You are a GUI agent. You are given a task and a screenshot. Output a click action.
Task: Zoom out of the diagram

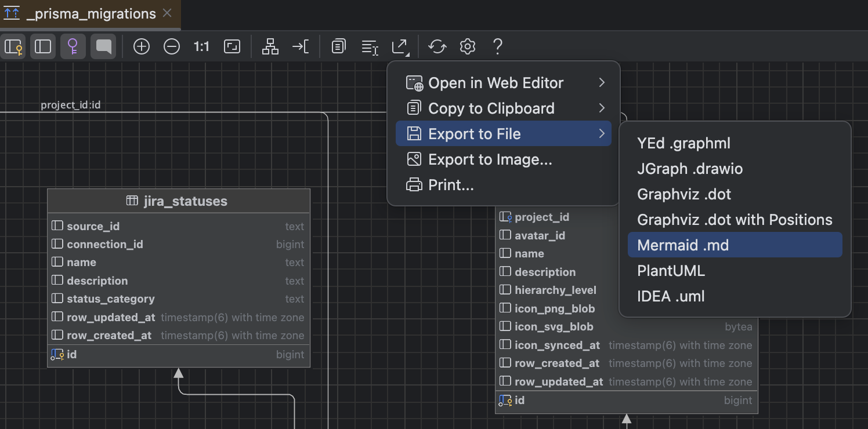[172, 46]
